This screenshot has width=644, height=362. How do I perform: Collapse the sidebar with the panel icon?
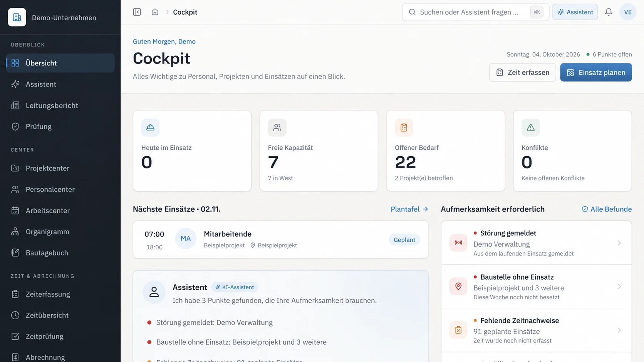coord(137,12)
